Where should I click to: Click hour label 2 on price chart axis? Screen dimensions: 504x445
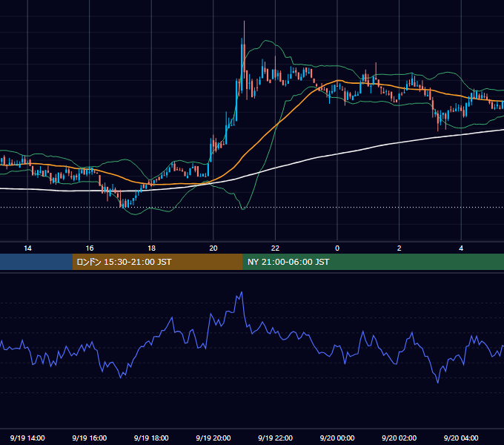[399, 248]
